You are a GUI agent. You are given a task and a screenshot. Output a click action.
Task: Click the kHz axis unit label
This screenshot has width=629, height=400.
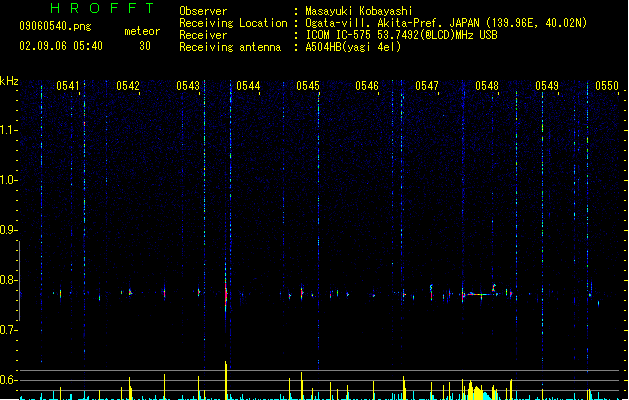pos(9,81)
